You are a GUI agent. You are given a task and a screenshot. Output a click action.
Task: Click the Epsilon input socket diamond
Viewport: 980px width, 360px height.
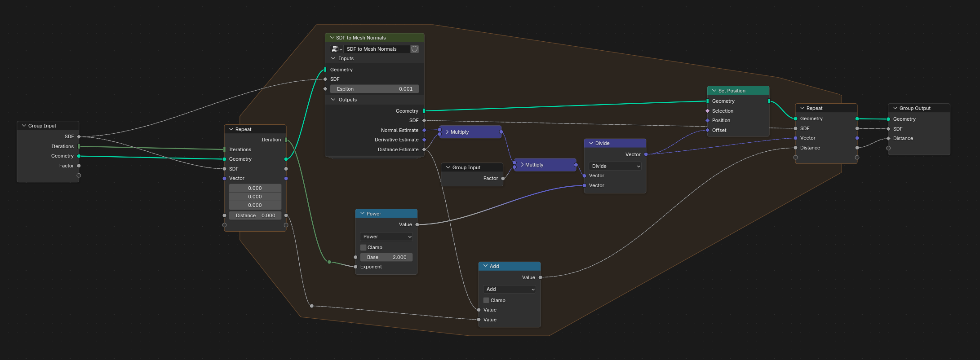tap(325, 89)
